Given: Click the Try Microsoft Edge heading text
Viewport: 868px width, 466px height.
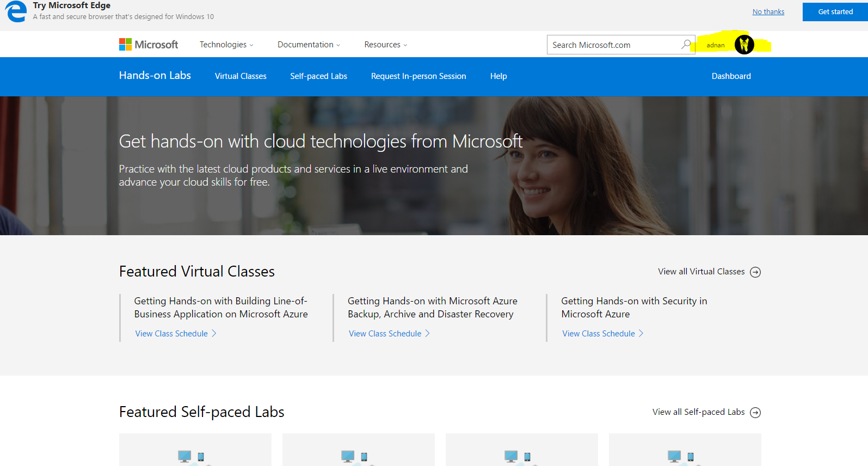Looking at the screenshot, I should 71,5.
